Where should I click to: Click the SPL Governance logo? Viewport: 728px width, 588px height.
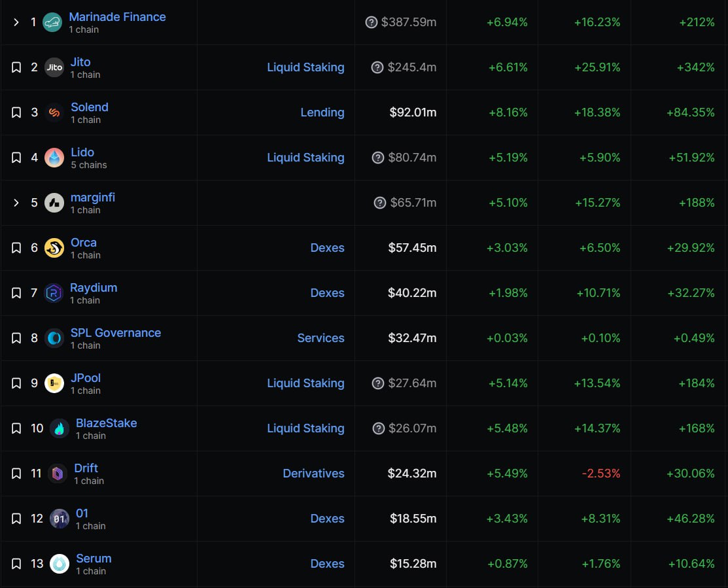click(x=54, y=338)
